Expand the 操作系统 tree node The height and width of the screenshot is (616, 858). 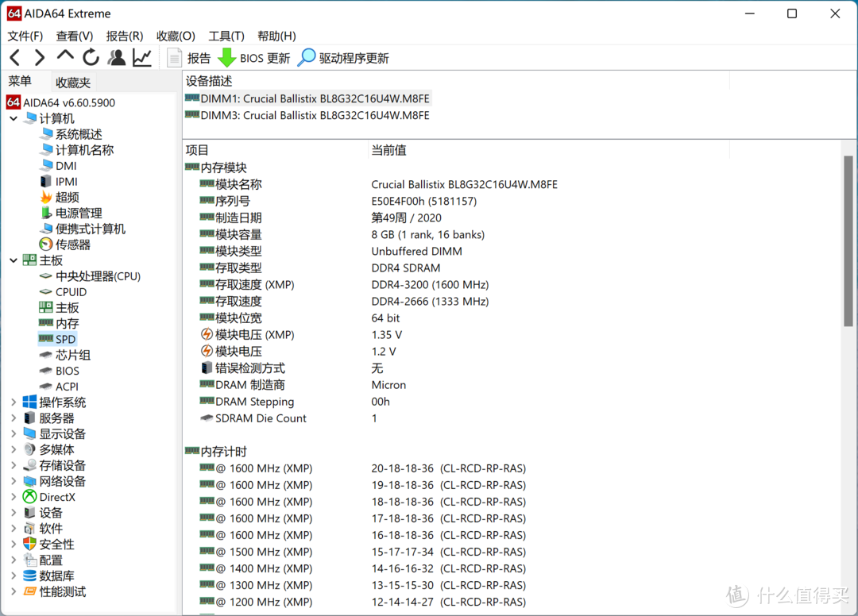[14, 402]
